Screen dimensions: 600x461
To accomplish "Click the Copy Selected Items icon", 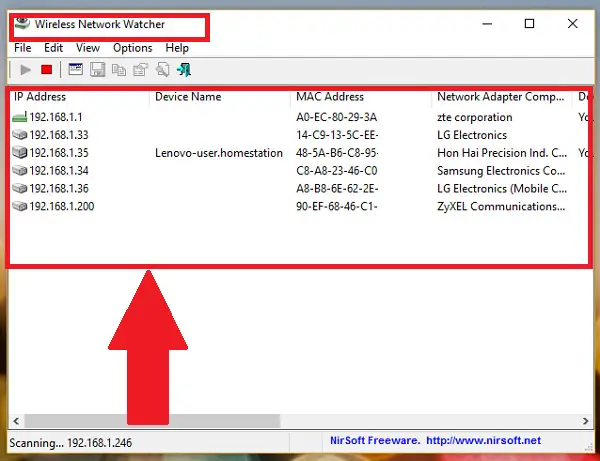I will (x=119, y=70).
